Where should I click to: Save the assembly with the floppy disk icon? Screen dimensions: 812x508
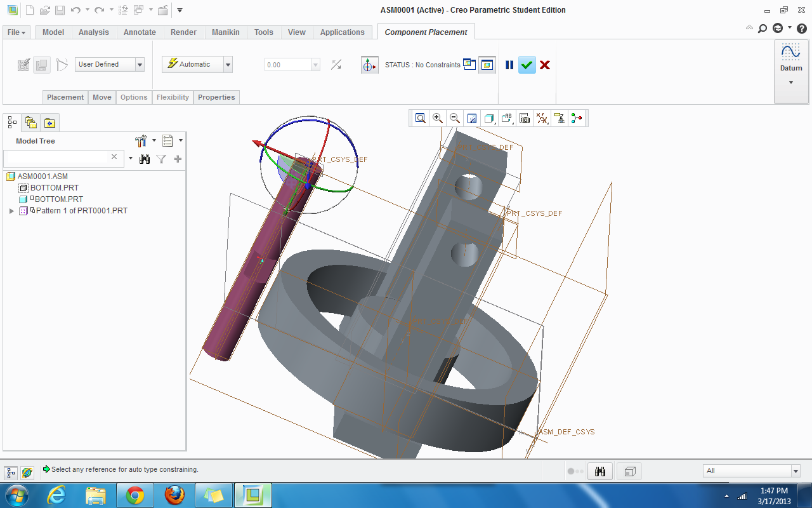60,10
